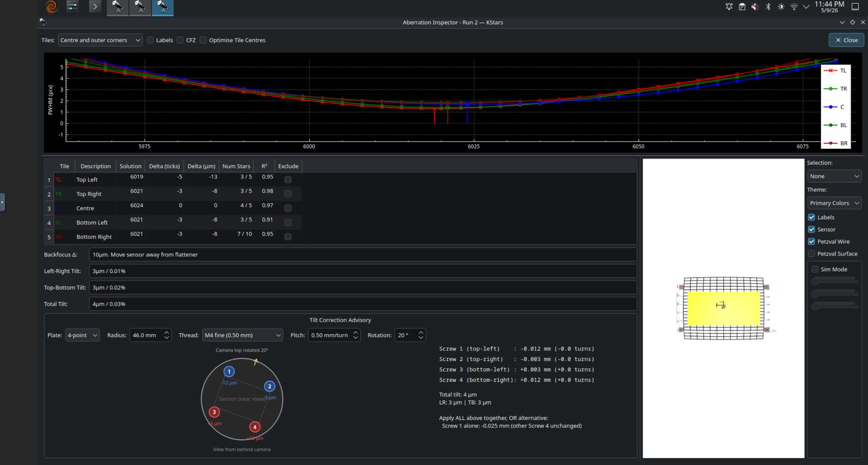Screen dimensions: 868x465
Task: Enable the CFZ checkbox
Action: (181, 40)
